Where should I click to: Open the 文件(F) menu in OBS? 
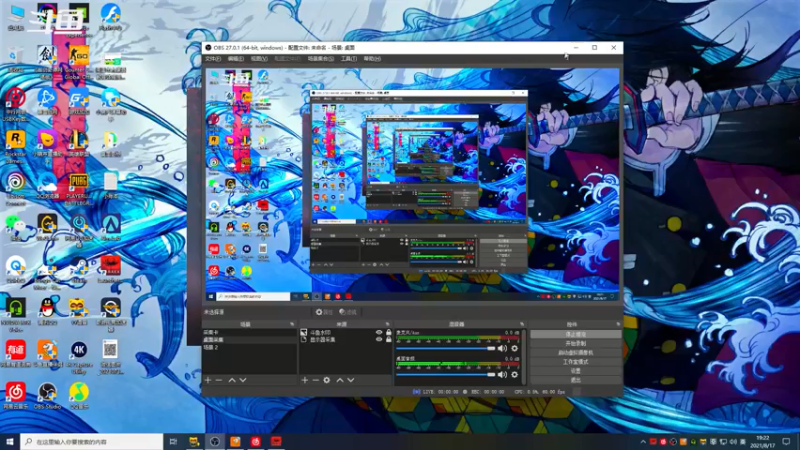tap(213, 59)
